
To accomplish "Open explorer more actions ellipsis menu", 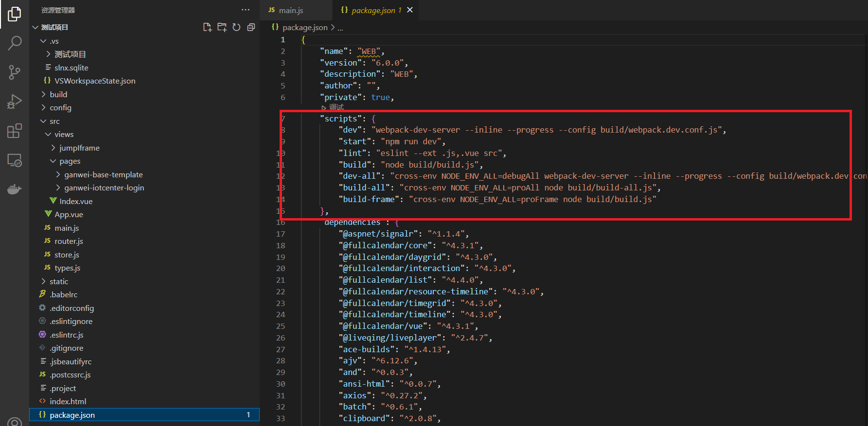I will (246, 10).
